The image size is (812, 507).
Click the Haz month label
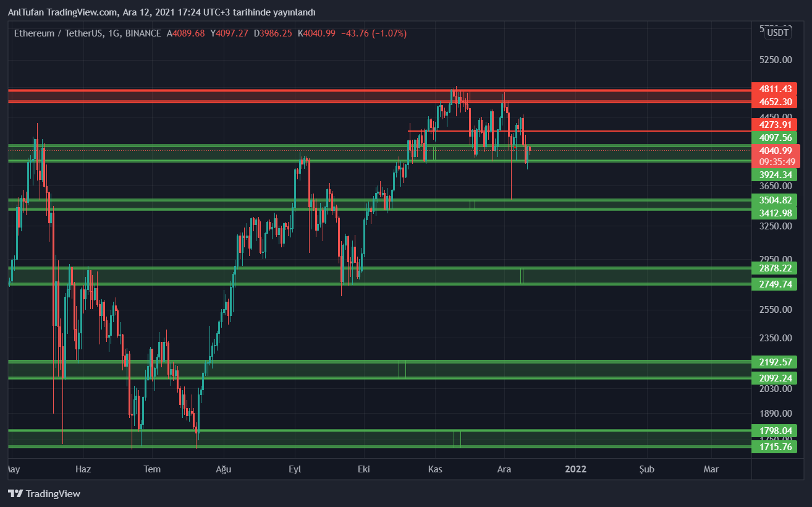pyautogui.click(x=83, y=469)
